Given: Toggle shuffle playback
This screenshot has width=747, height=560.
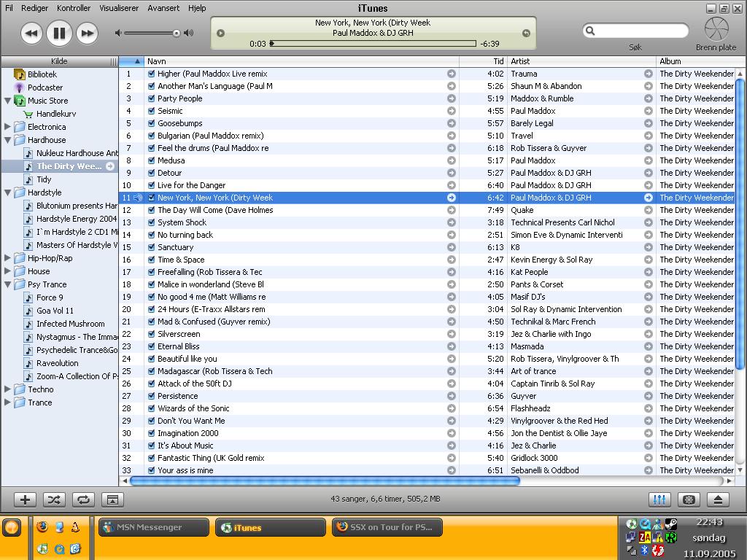Looking at the screenshot, I should point(54,499).
